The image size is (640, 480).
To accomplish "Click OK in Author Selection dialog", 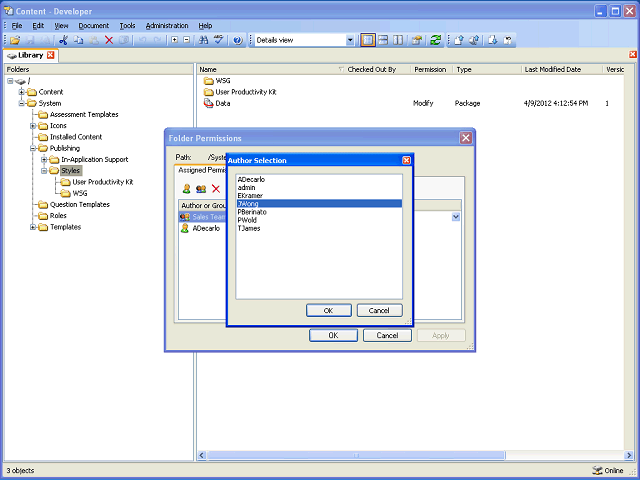I will tap(329, 310).
